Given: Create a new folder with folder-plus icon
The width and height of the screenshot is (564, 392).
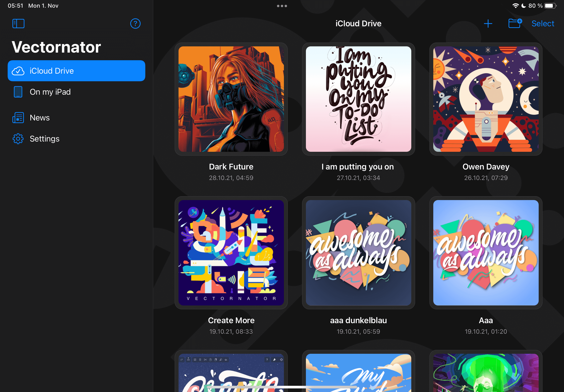Looking at the screenshot, I should (515, 23).
